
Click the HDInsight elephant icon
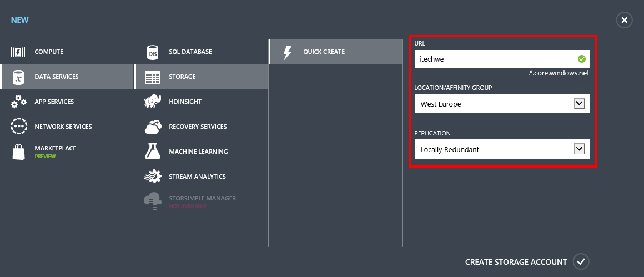click(152, 102)
